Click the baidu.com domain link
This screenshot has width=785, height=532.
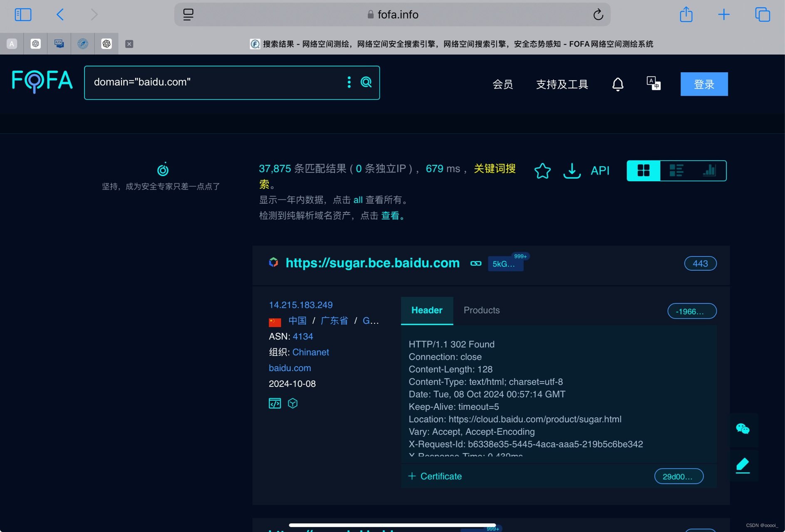[x=290, y=368]
